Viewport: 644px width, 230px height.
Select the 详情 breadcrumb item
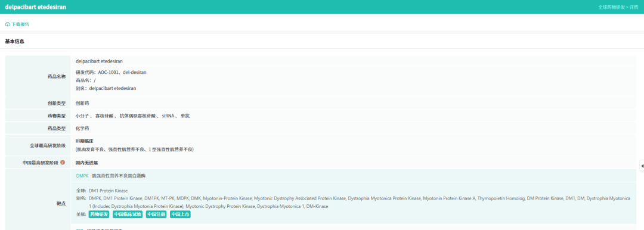point(634,7)
